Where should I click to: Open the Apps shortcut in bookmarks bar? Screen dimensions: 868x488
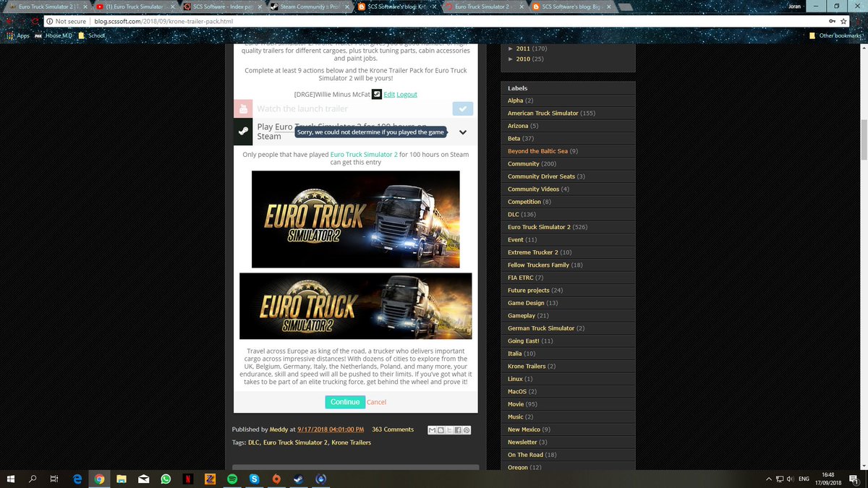pyautogui.click(x=18, y=35)
